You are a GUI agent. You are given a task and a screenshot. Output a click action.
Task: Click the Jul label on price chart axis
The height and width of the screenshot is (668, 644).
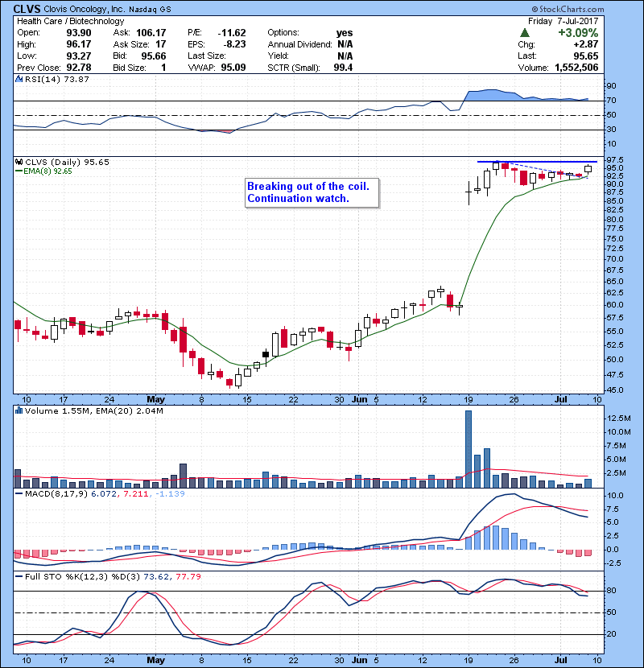(561, 400)
